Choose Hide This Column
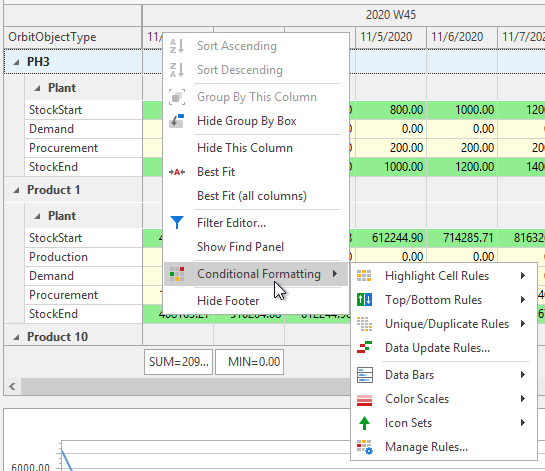The width and height of the screenshot is (545, 471). 256,148
